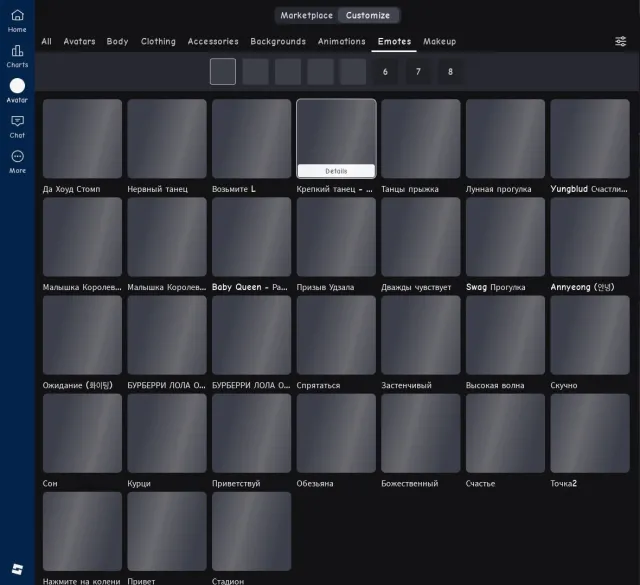Open the Charts sidebar icon
This screenshot has width=640, height=585.
coord(17,56)
